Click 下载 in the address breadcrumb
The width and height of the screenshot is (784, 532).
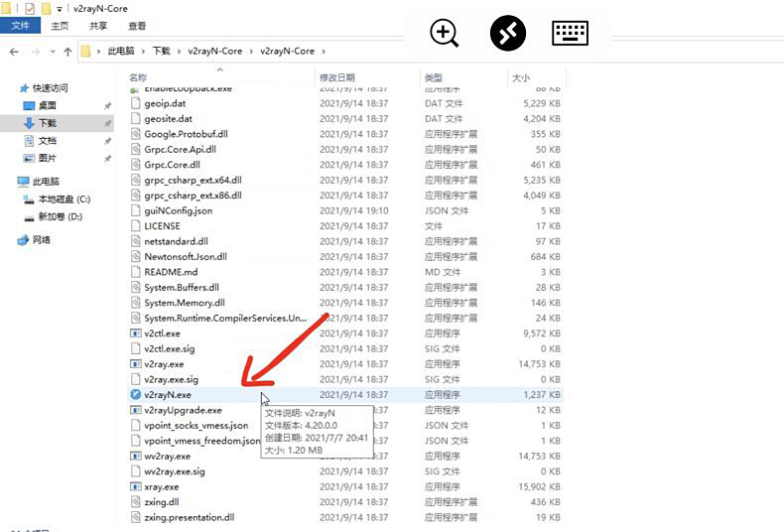161,51
